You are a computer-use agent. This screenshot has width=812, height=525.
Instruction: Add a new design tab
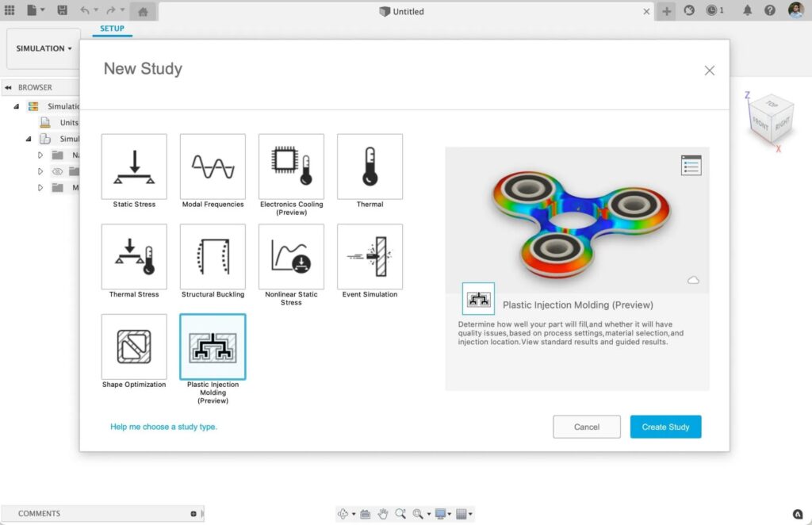coord(666,11)
